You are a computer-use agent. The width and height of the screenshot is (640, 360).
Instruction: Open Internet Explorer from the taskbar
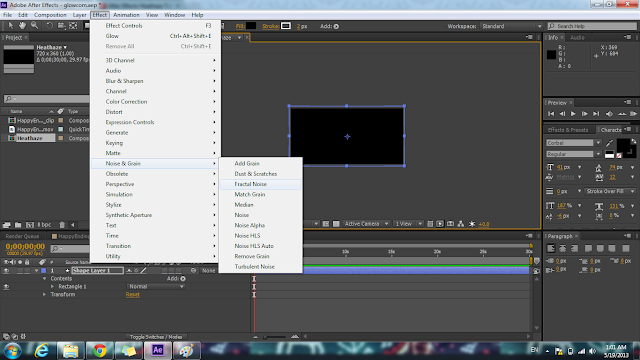(x=42, y=351)
